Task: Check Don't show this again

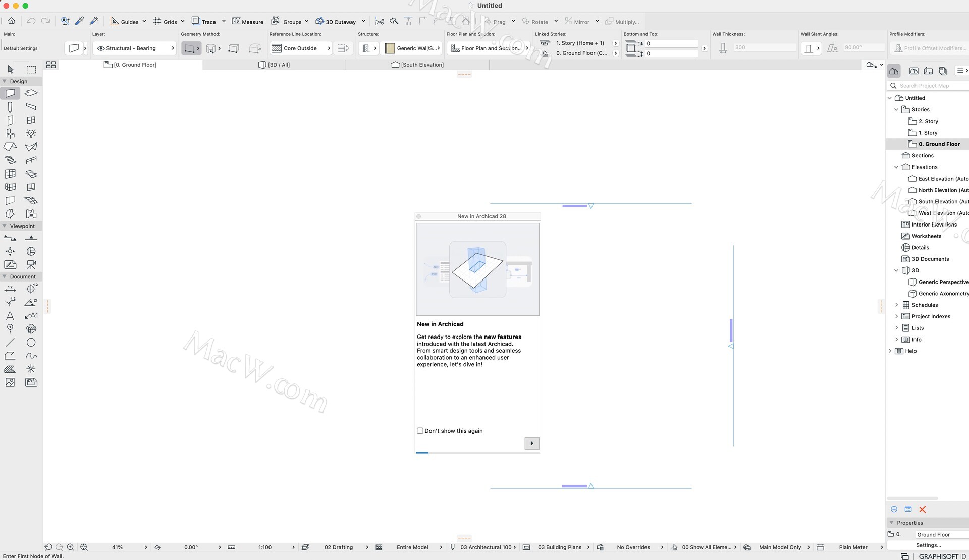Action: point(420,431)
